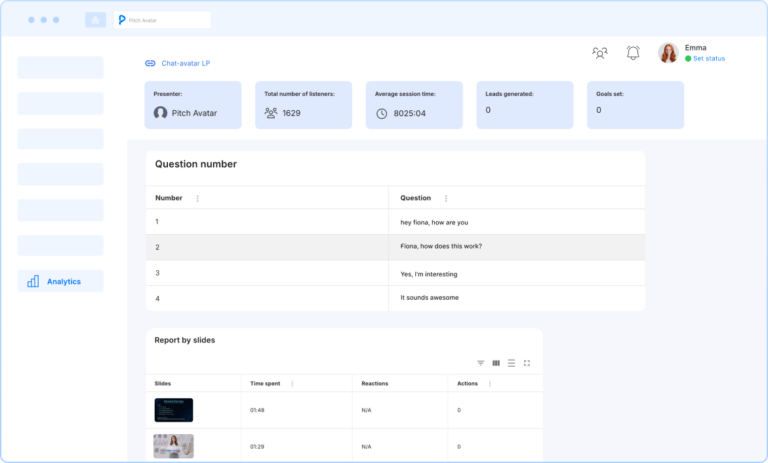The width and height of the screenshot is (768, 463).
Task: Click Emma's profile avatar picture
Action: [668, 53]
